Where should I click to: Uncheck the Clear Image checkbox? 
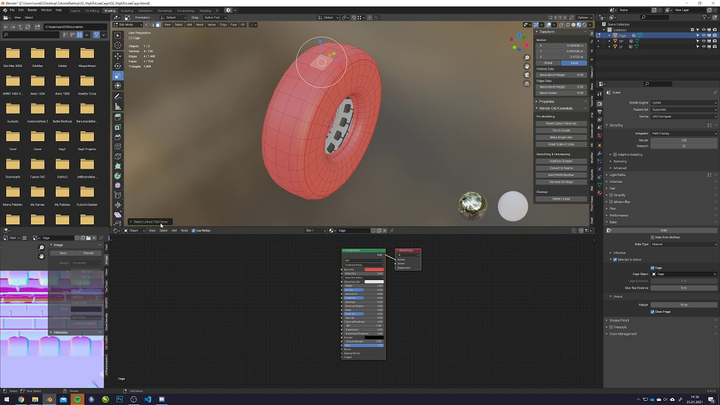[650, 311]
